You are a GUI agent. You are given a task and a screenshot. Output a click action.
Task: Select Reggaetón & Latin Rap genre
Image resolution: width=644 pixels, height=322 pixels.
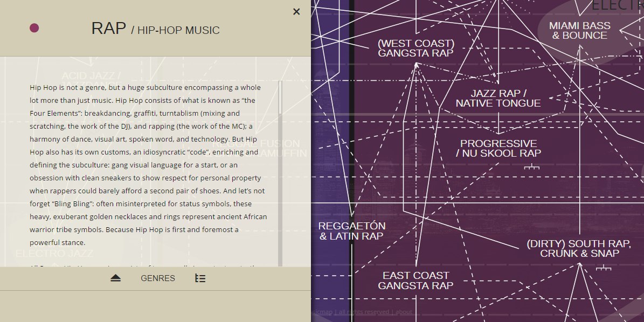coord(351,231)
